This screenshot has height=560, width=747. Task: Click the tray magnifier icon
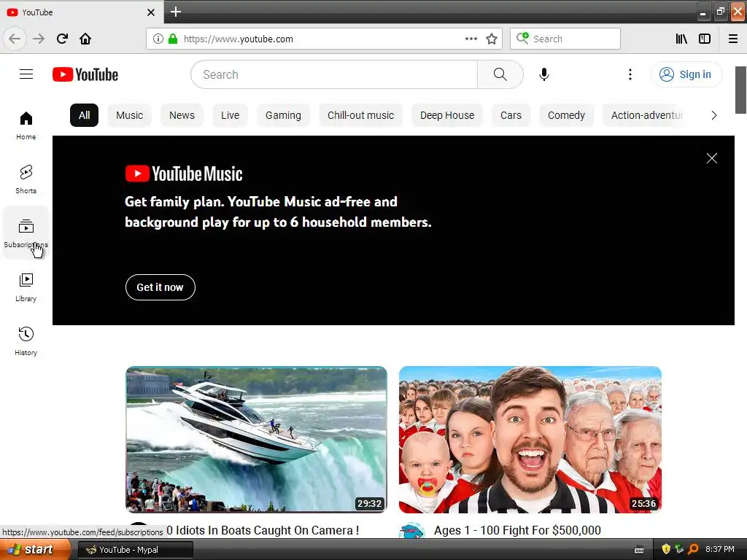(x=693, y=549)
